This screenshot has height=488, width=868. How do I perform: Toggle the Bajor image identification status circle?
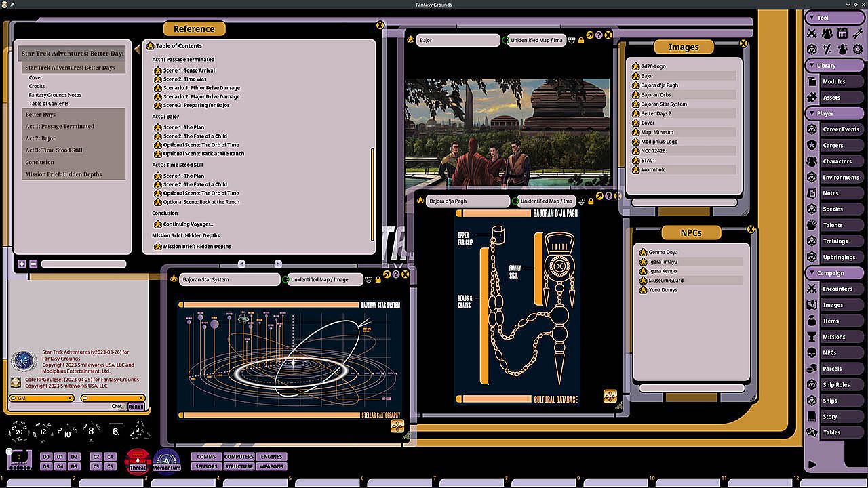tap(506, 40)
